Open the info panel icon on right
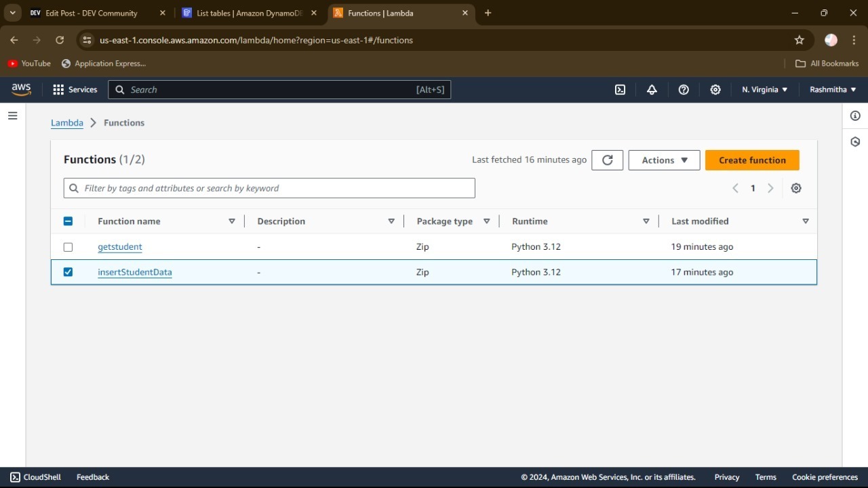 pyautogui.click(x=855, y=116)
